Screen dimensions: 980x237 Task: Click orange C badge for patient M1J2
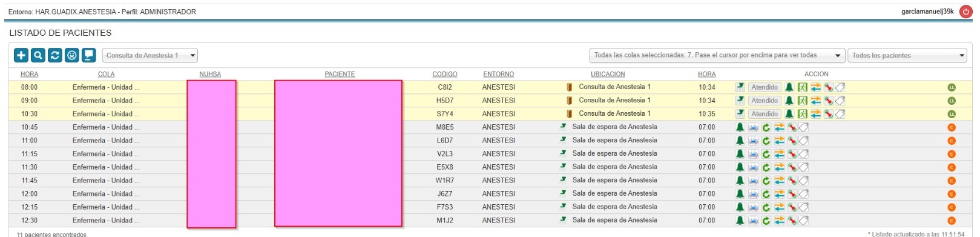point(952,221)
